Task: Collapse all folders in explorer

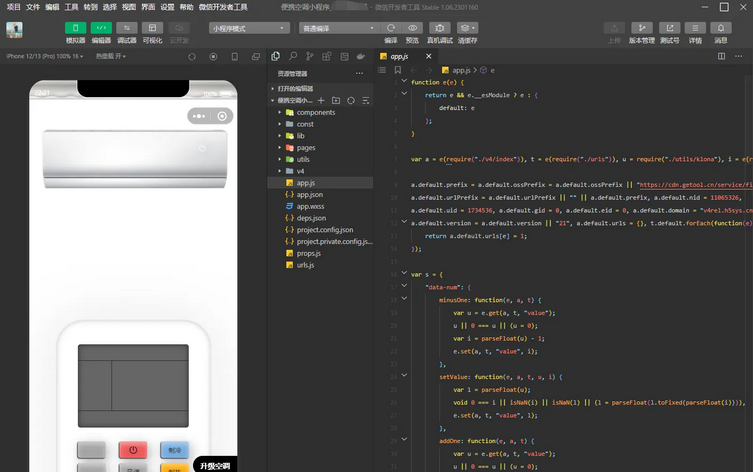Action: [364, 101]
